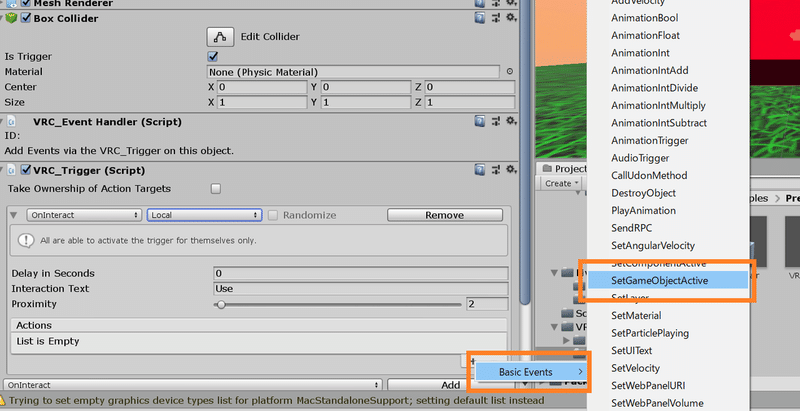Image resolution: width=800 pixels, height=411 pixels.
Task: Enable the Randomize checkbox
Action: (x=273, y=215)
